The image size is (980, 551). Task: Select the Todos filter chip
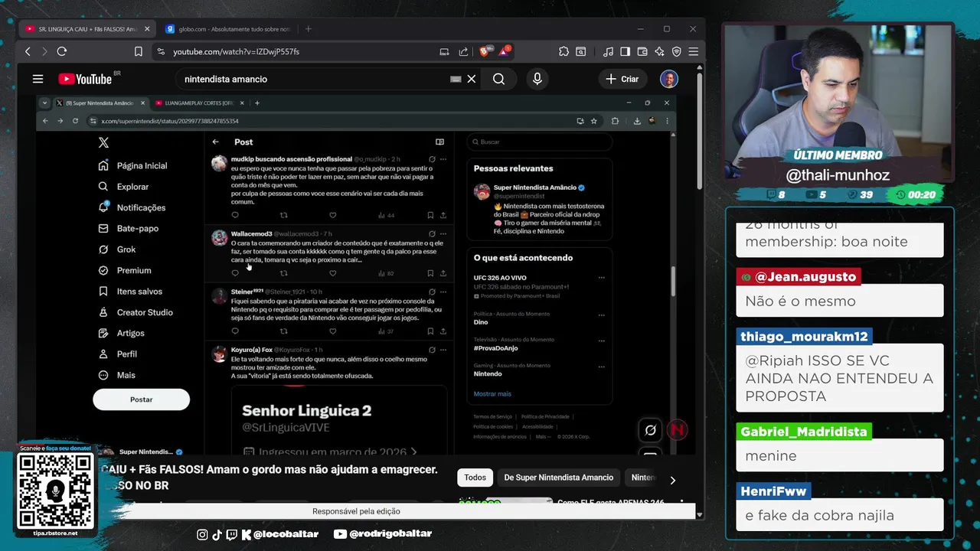click(475, 478)
